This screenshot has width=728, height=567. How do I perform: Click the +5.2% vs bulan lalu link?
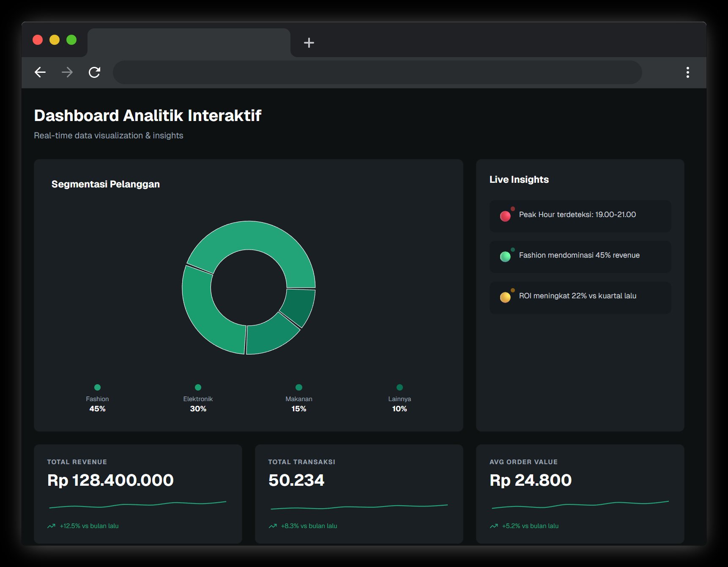[530, 526]
